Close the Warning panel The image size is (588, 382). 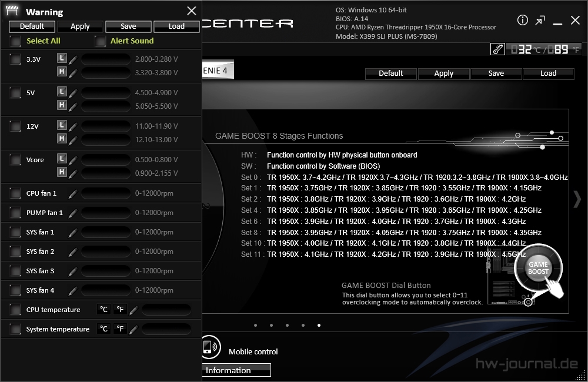click(192, 11)
